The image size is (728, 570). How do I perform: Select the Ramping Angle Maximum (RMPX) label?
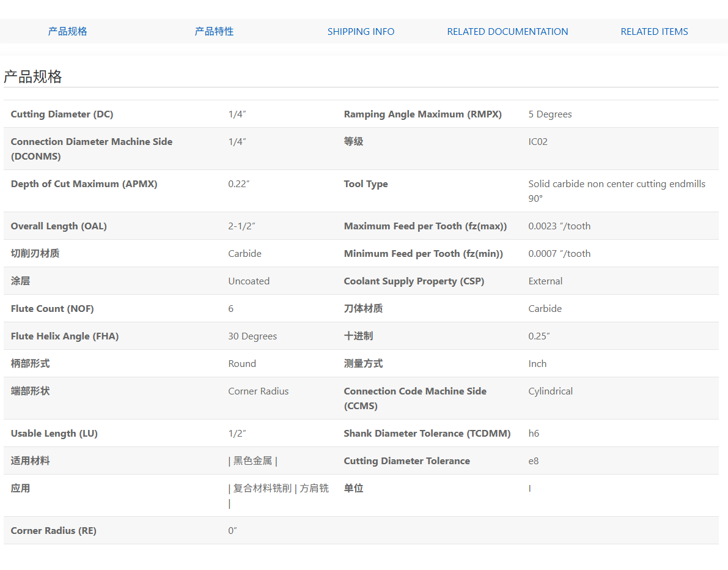[x=422, y=114]
